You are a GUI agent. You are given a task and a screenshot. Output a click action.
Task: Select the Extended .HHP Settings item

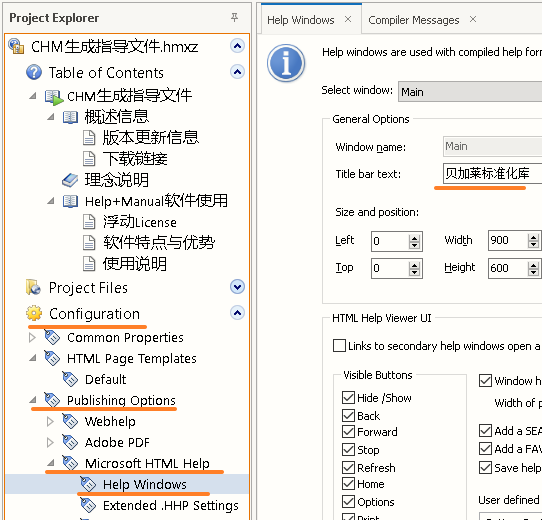point(170,505)
